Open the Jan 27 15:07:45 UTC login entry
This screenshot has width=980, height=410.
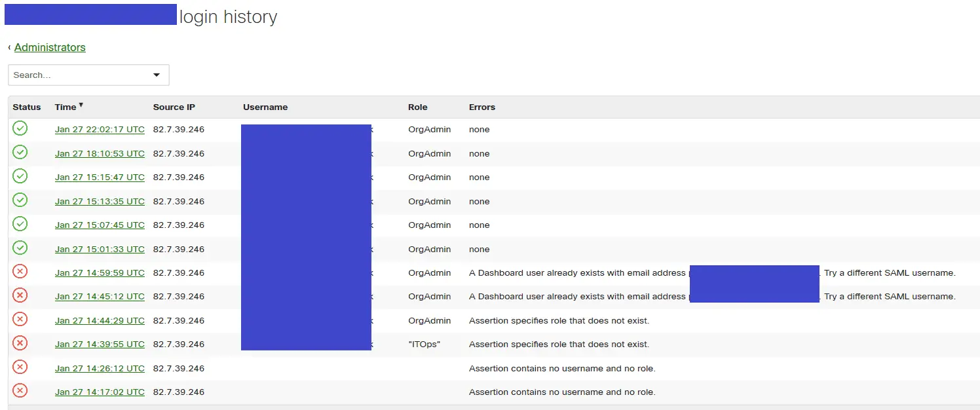tap(100, 225)
